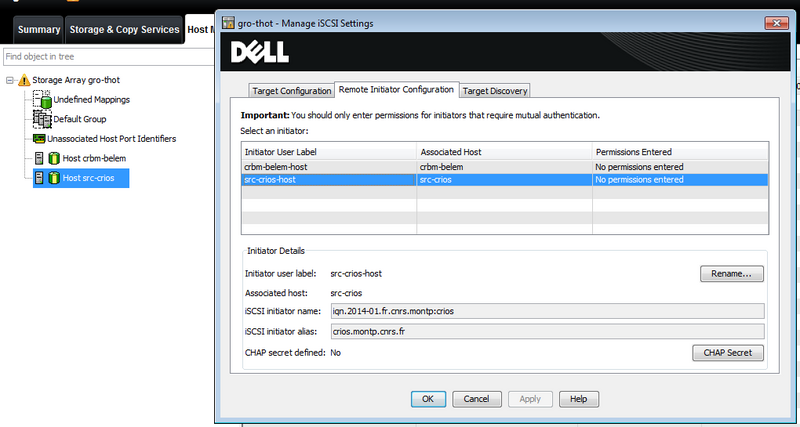Viewport: 800px width, 427px height.
Task: Open the Summary tab
Action: click(38, 29)
